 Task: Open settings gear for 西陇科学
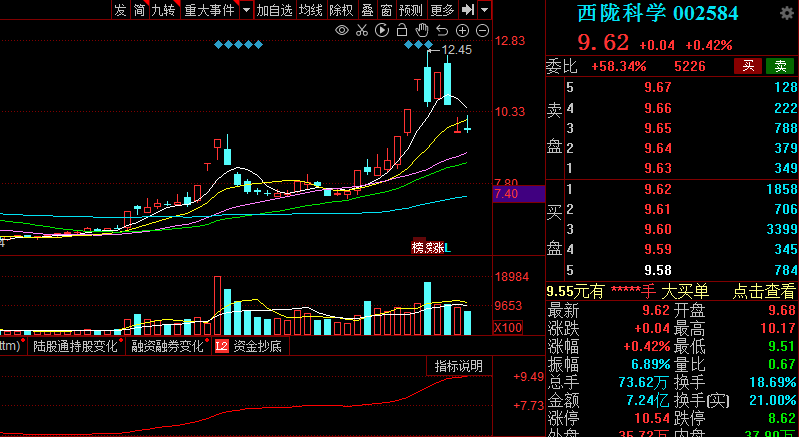(787, 13)
